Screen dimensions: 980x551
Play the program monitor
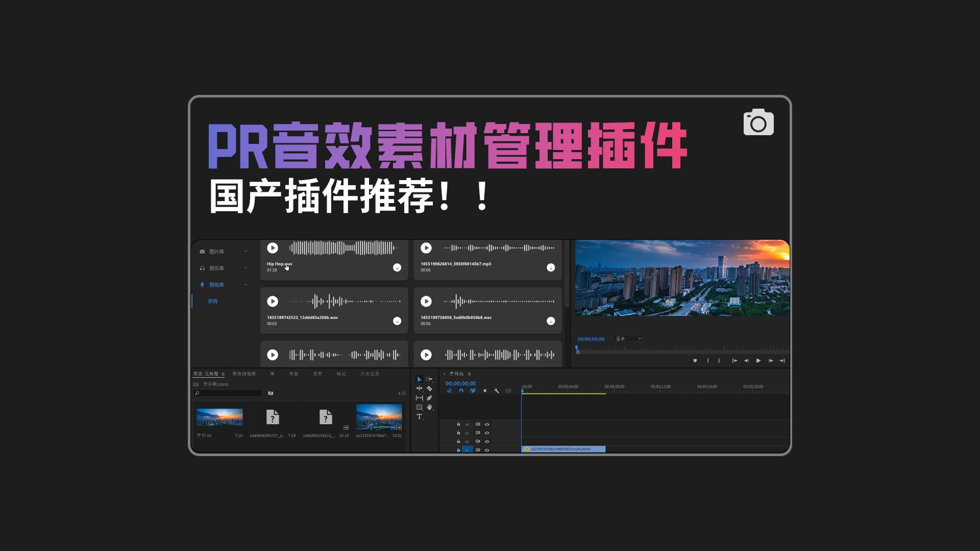[x=758, y=361]
